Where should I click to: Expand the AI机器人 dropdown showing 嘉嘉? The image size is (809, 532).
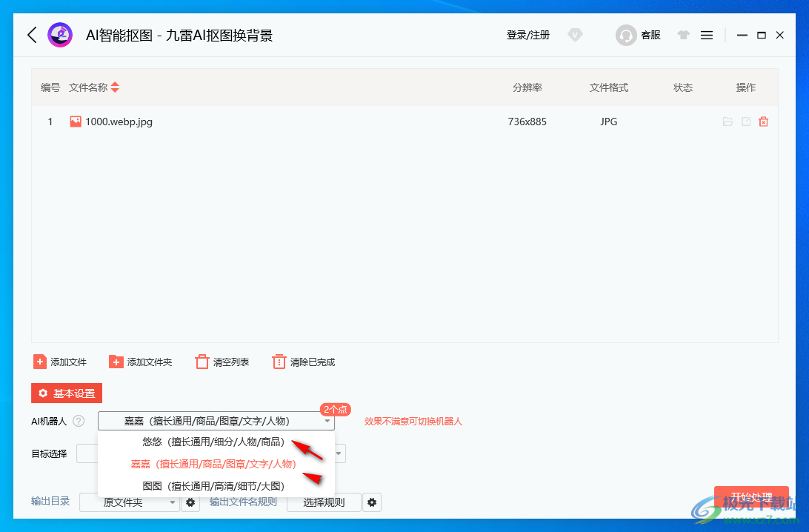pyautogui.click(x=216, y=421)
